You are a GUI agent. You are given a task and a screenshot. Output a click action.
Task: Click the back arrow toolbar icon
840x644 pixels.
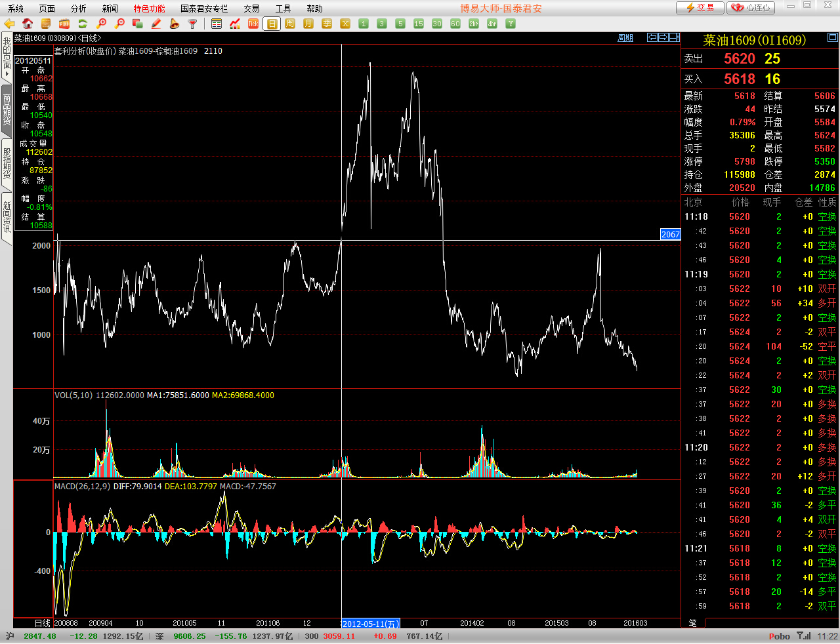point(9,24)
